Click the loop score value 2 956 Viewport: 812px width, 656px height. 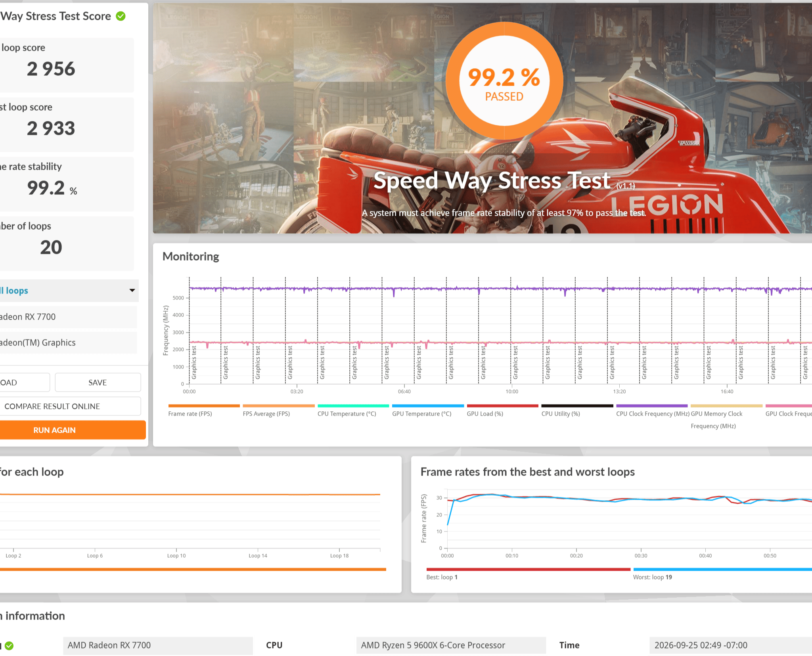coord(51,69)
